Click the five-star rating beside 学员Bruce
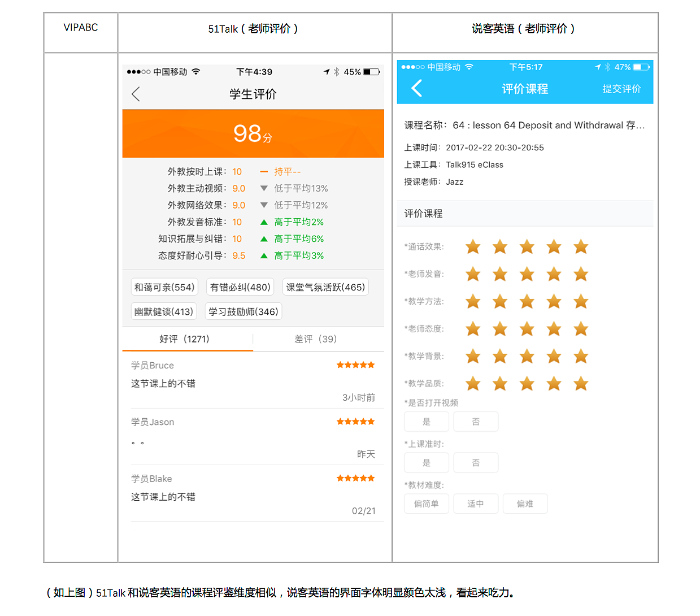700x616 pixels. 355,365
